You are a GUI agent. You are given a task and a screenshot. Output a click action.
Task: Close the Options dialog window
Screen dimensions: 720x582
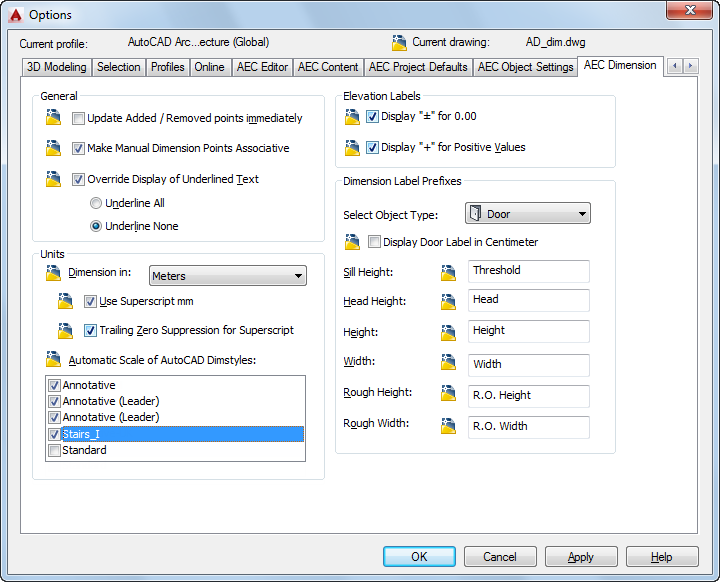[690, 10]
